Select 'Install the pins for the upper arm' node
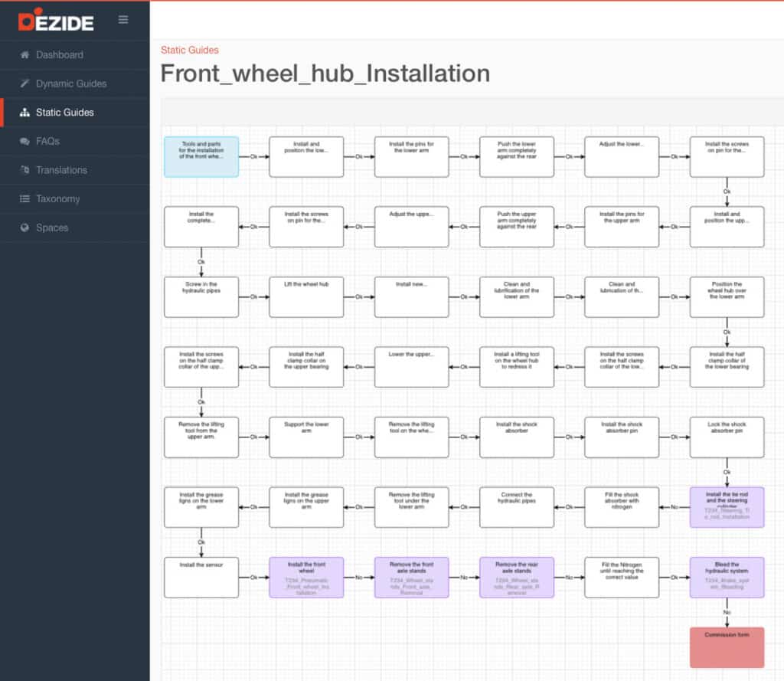Image resolution: width=784 pixels, height=681 pixels. click(622, 227)
